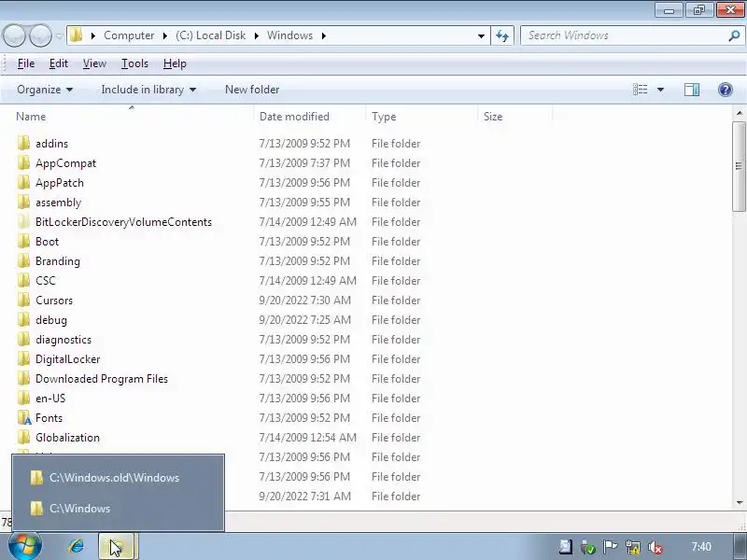The height and width of the screenshot is (560, 747).
Task: Click the scrollbar up arrow
Action: tap(739, 113)
